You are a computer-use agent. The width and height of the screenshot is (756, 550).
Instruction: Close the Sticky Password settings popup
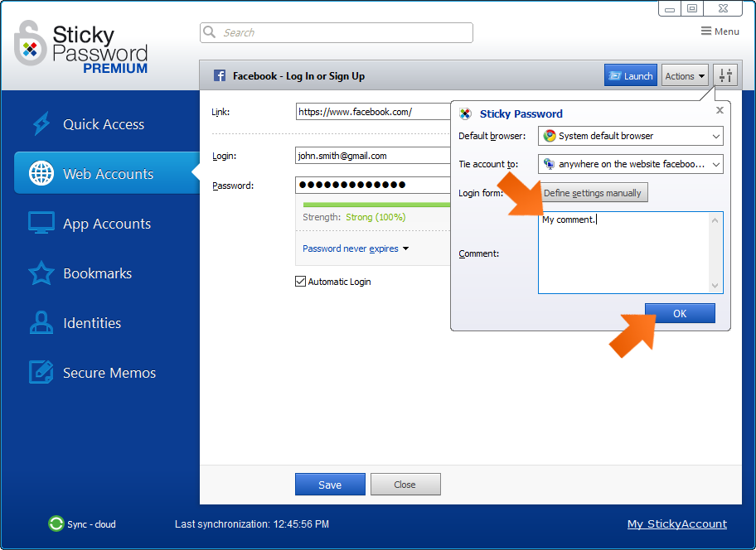tap(720, 110)
